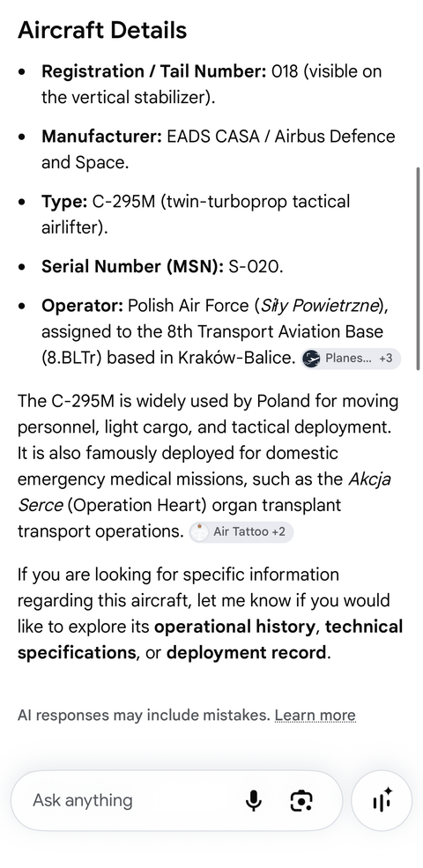
Task: Click the AI responses may include mistakes notice
Action: click(x=144, y=716)
